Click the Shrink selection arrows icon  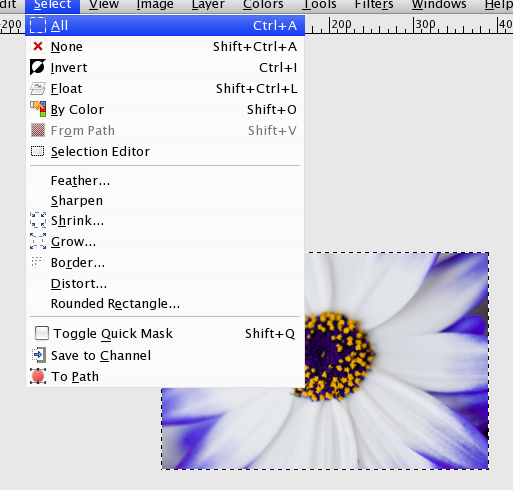coord(38,220)
